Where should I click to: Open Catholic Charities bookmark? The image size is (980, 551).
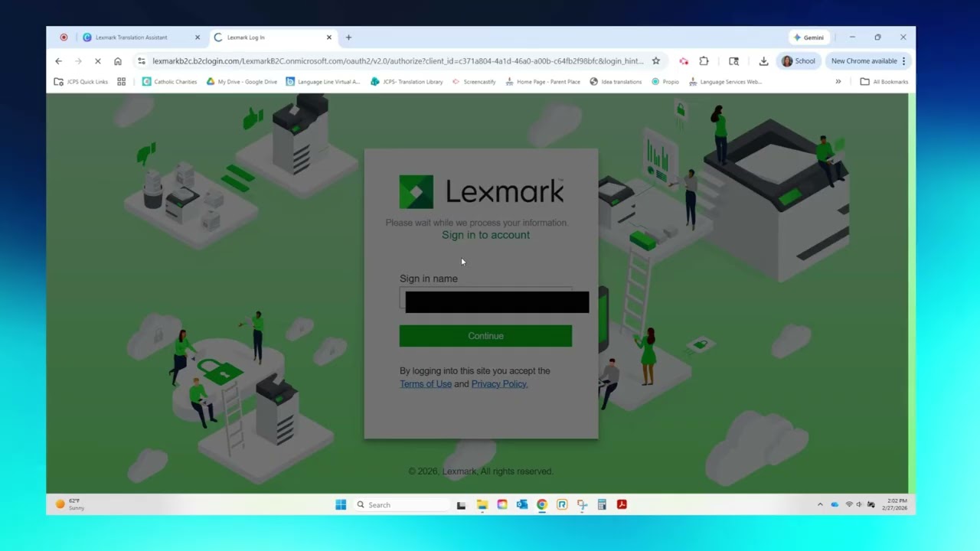coord(170,82)
